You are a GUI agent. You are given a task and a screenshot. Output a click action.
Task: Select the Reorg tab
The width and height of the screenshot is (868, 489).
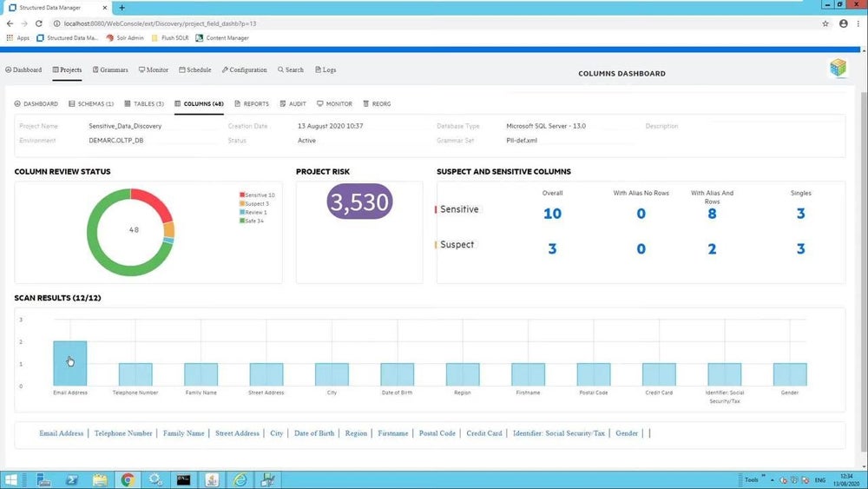click(377, 103)
